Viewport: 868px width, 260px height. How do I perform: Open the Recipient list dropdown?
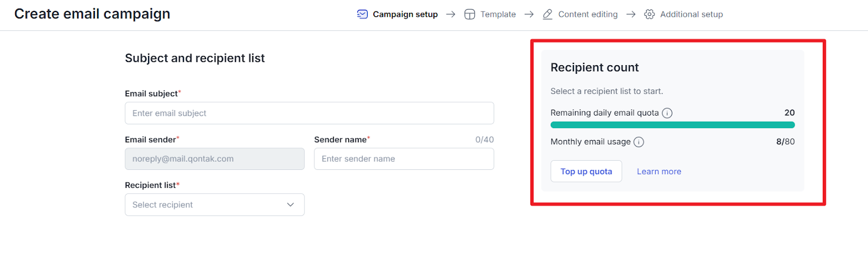coord(214,205)
